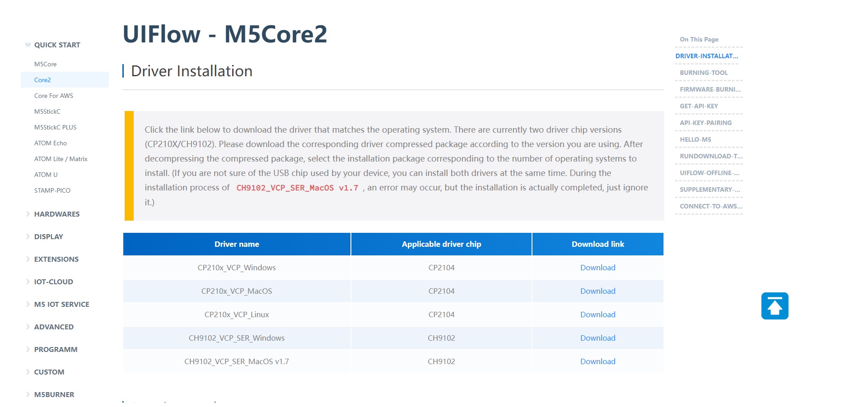The width and height of the screenshot is (868, 407).
Task: Jump to the BURNING-TOOL section
Action: (703, 73)
